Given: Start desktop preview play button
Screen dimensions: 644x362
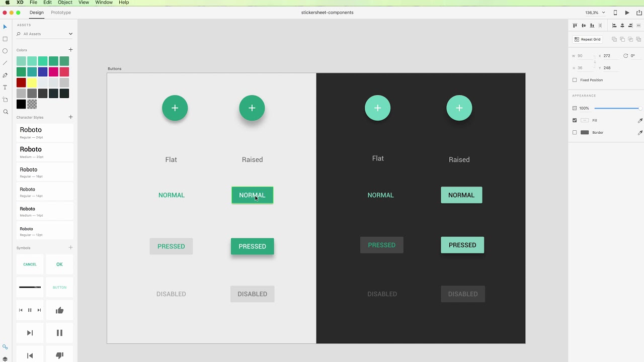Looking at the screenshot, I should tap(627, 13).
